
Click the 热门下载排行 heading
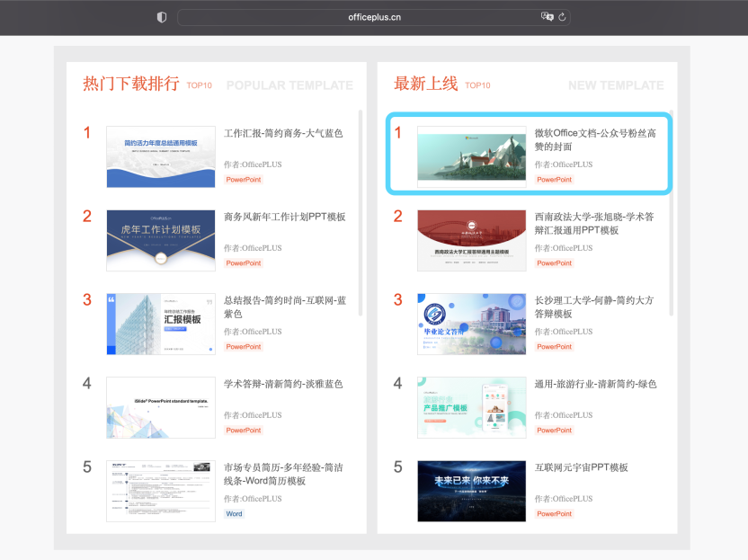coord(131,84)
